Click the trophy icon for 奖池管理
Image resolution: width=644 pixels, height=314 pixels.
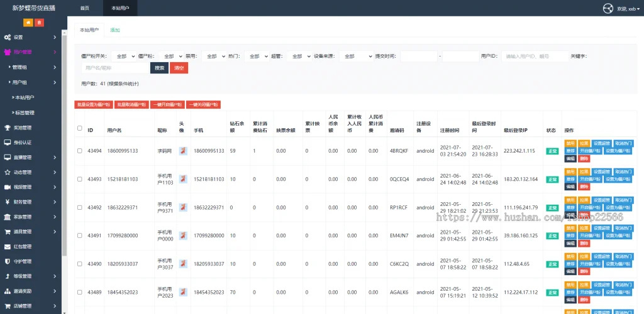[8, 128]
